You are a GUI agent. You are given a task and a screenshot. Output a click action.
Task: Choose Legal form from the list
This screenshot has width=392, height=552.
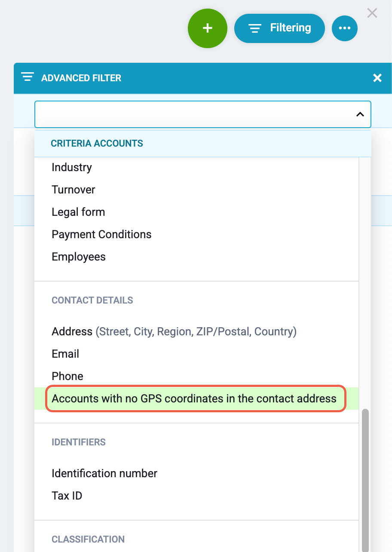click(78, 212)
